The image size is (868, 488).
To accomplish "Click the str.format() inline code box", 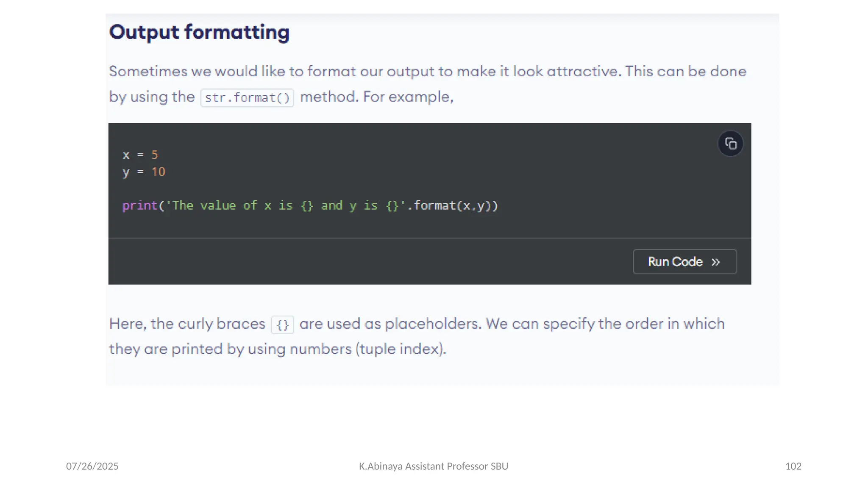I will click(247, 98).
